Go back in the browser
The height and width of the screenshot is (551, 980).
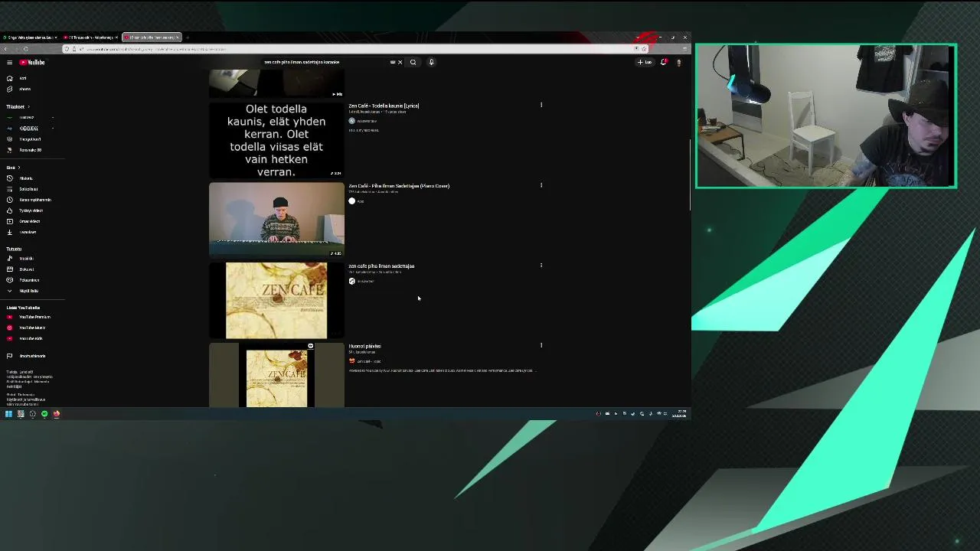coord(5,49)
